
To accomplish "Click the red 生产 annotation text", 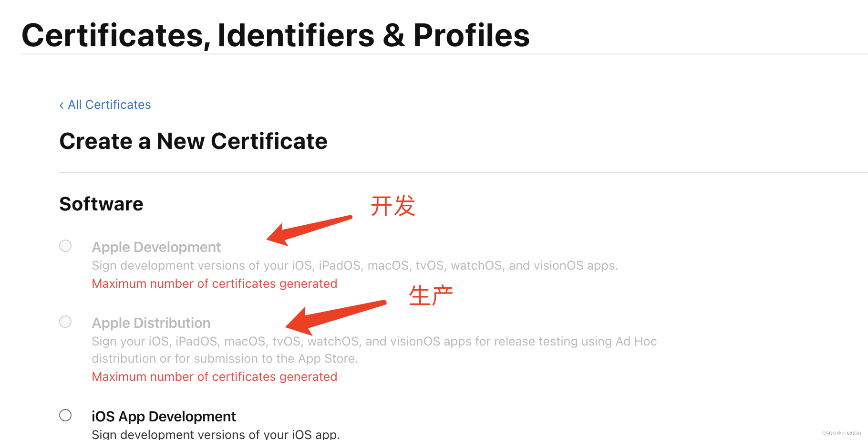I will (x=431, y=295).
